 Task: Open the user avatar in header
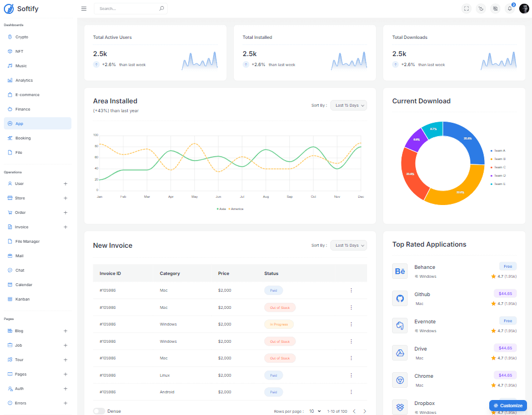524,9
